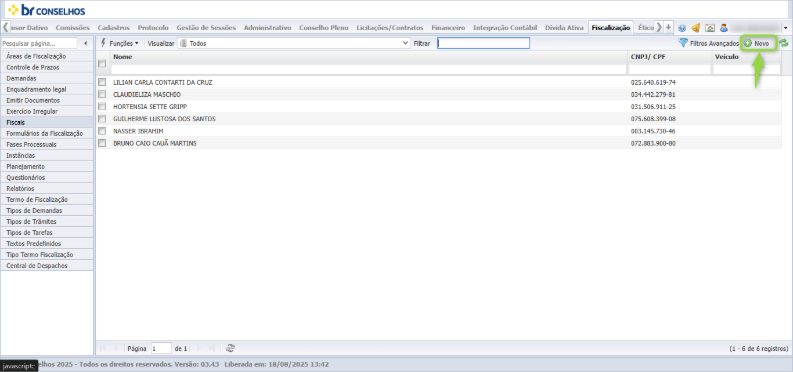
Task: Open Exercício Irregular in sidebar
Action: coord(47,111)
